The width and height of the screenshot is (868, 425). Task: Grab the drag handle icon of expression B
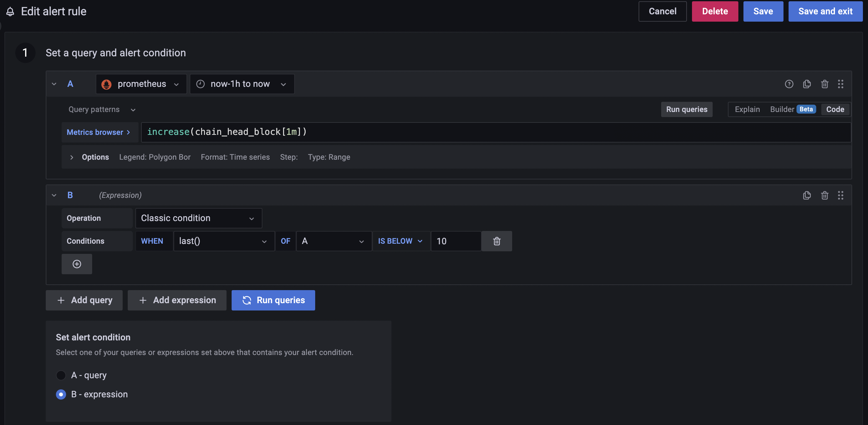(840, 195)
